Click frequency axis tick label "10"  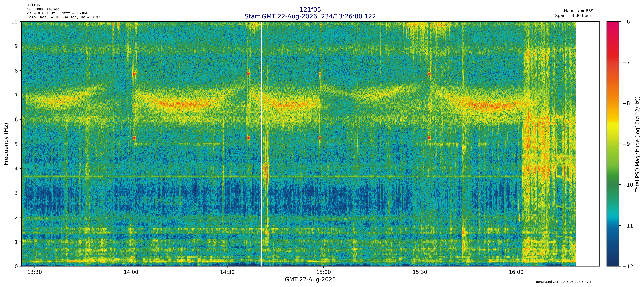click(x=15, y=22)
